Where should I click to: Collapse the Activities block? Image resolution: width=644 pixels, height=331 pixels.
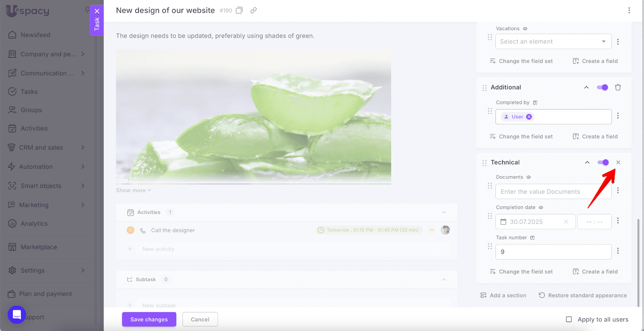[x=444, y=212]
